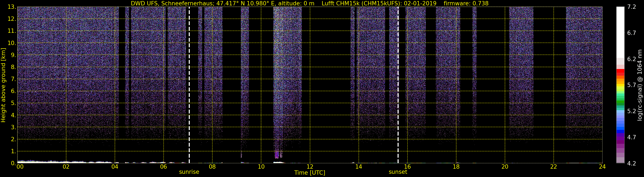Click the height axis tick label '4.'
This screenshot has height=177, width=644.
(x=13, y=115)
